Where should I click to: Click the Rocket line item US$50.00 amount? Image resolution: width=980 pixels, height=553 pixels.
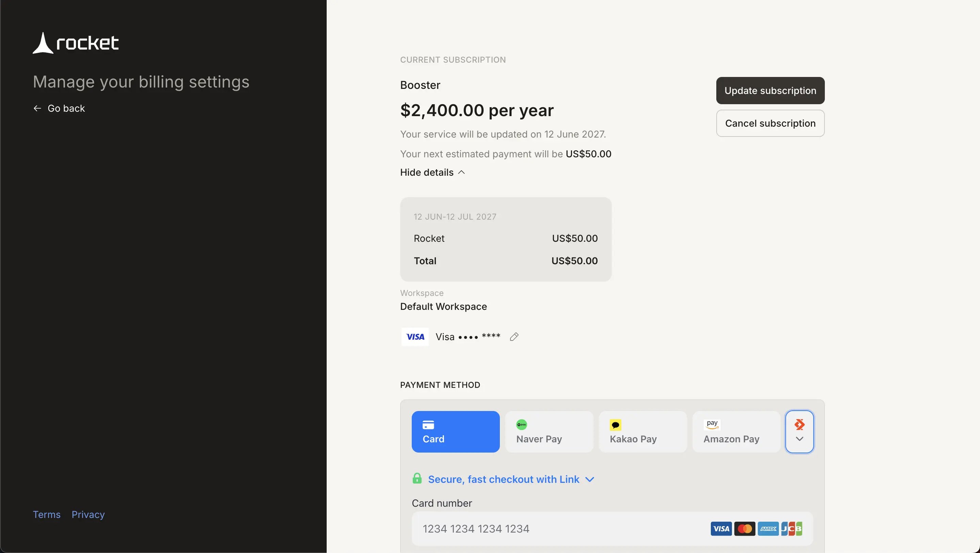coord(575,238)
